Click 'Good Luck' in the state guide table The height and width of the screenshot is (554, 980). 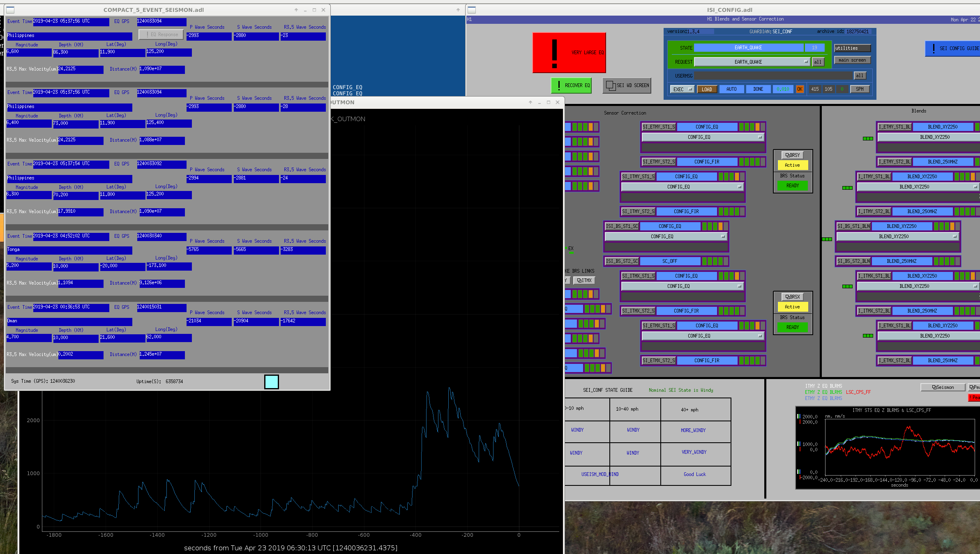(x=695, y=474)
